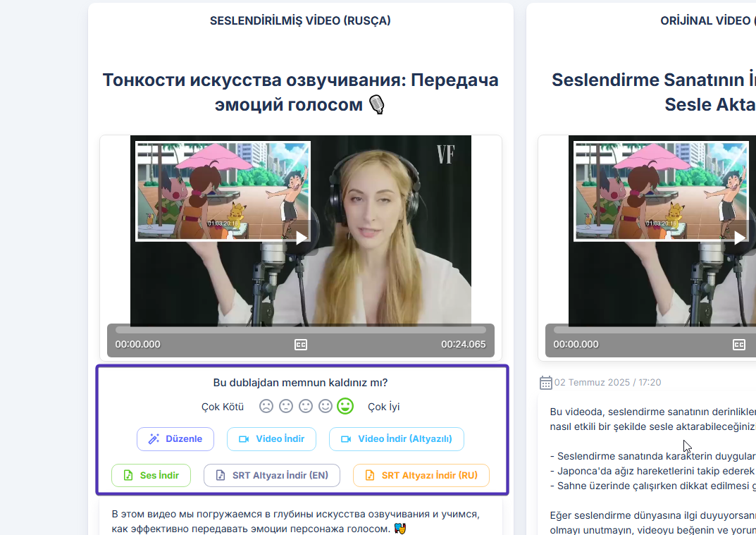The width and height of the screenshot is (756, 535).
Task: Play the Russian dubbed video
Action: pyautogui.click(x=301, y=238)
